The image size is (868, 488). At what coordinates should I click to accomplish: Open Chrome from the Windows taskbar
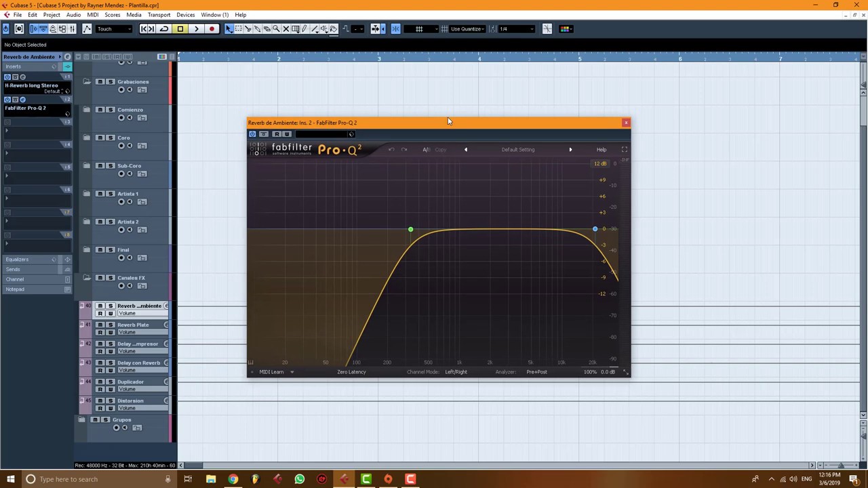click(x=233, y=479)
